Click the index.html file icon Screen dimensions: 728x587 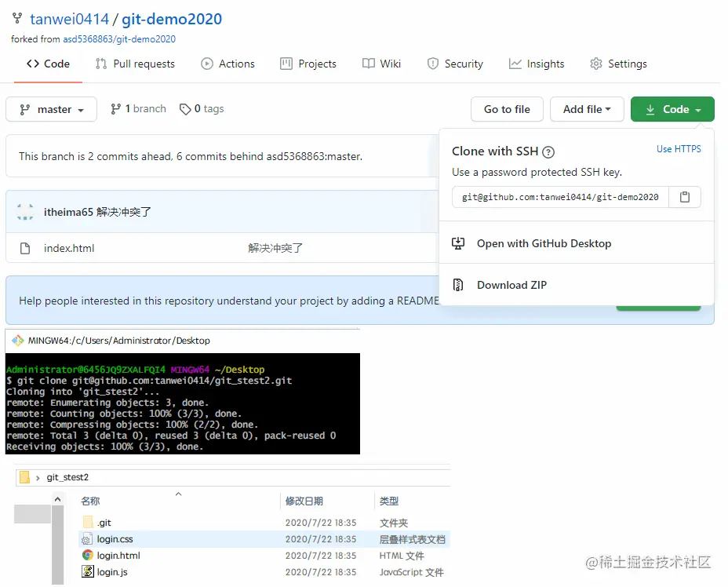click(25, 249)
